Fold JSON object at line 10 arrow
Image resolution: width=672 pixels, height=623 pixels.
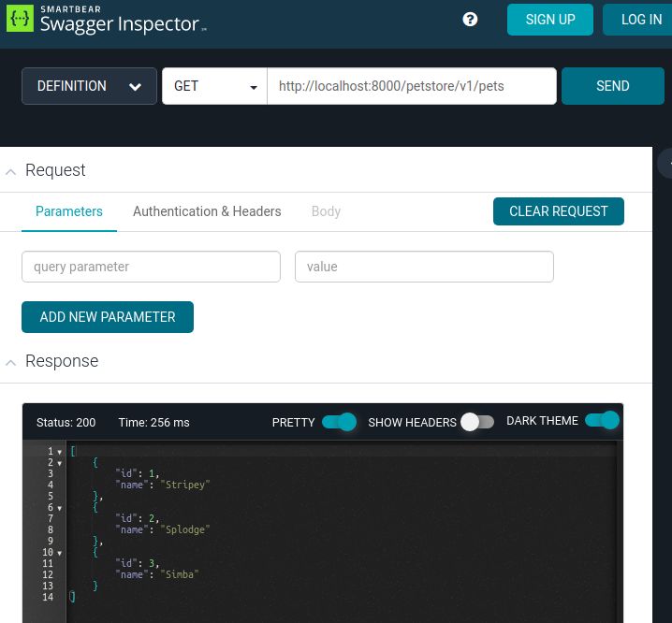(59, 553)
